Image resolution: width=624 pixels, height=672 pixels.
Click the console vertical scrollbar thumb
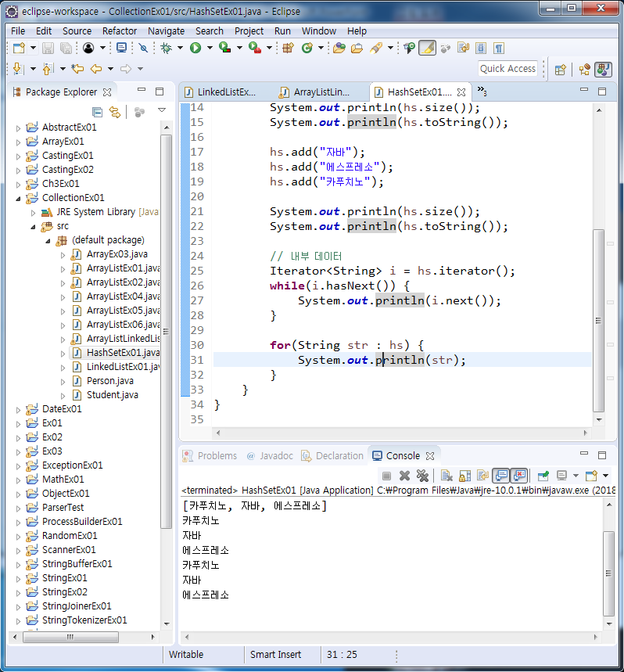tap(608, 573)
